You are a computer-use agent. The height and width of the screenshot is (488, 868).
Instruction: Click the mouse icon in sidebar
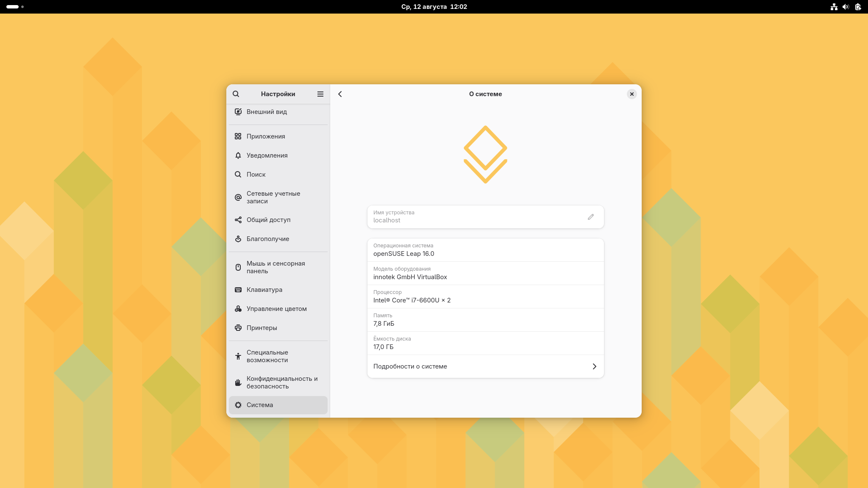pyautogui.click(x=238, y=267)
